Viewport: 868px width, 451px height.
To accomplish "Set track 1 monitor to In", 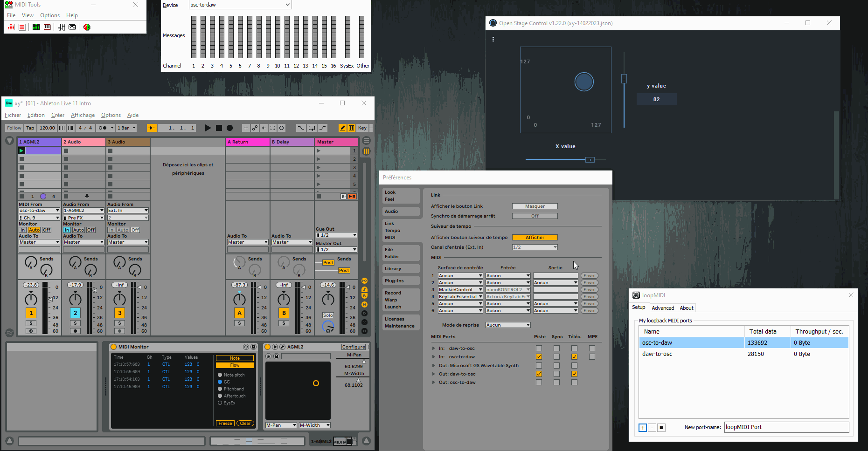I will tap(23, 230).
